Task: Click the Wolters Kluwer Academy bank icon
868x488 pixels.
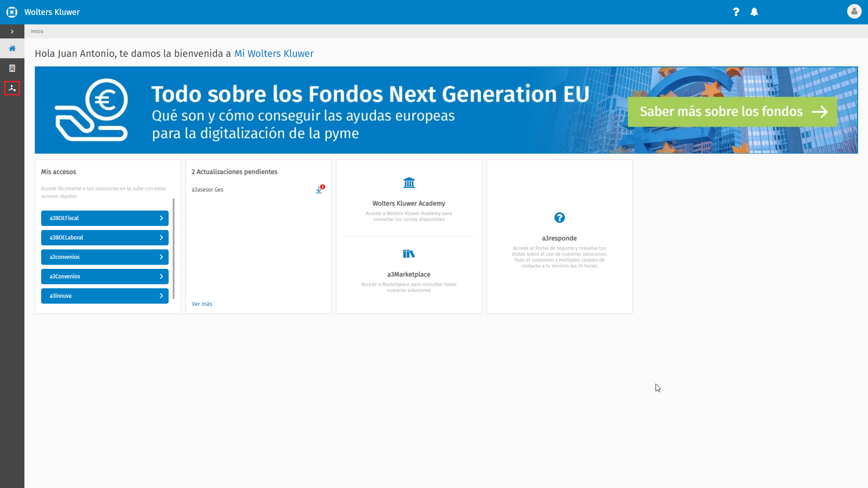Action: tap(409, 183)
